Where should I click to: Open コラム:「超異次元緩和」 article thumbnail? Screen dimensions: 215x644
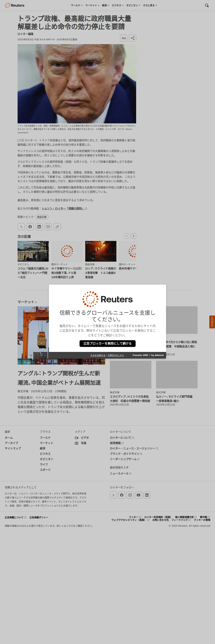coord(33,251)
